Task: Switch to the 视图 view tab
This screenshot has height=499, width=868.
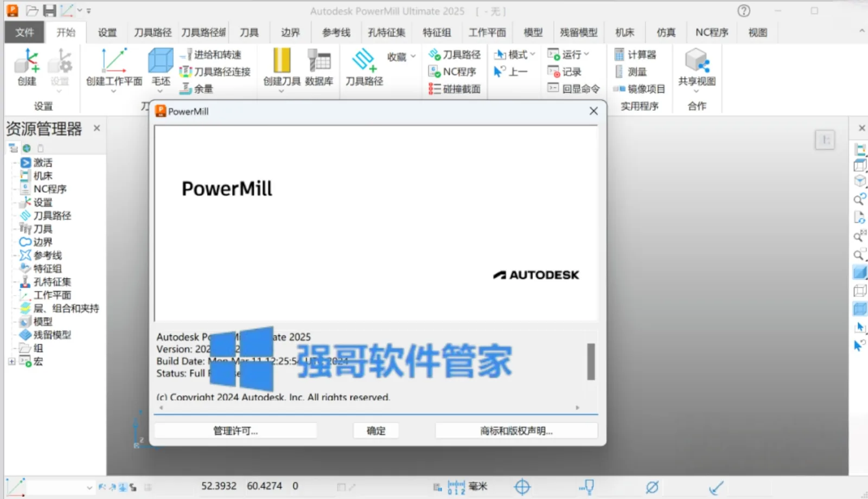Action: point(758,33)
